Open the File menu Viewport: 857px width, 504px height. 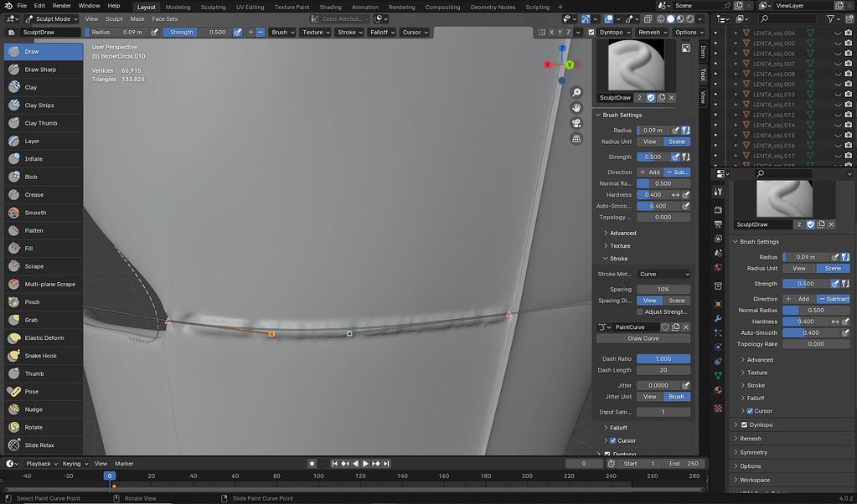tap(22, 6)
